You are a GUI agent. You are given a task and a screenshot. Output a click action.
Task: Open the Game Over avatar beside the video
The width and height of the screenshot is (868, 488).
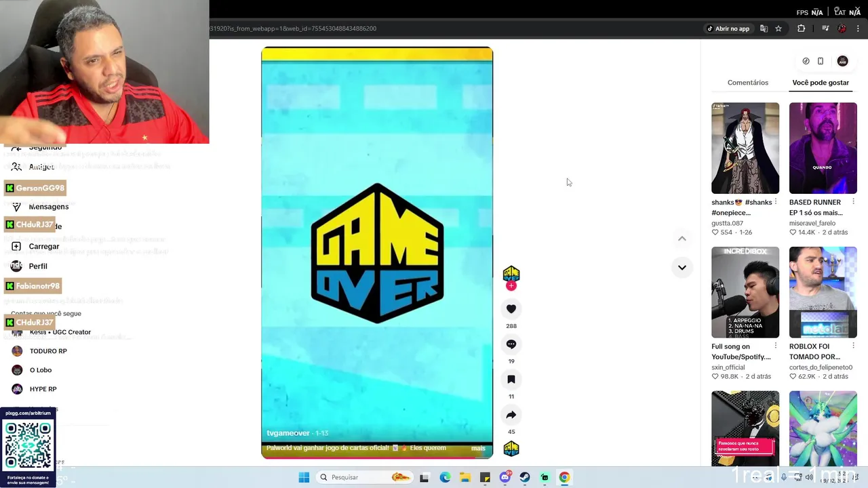click(x=511, y=274)
